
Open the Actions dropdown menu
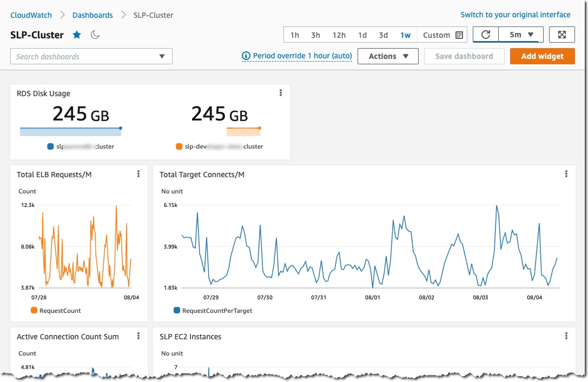point(388,56)
